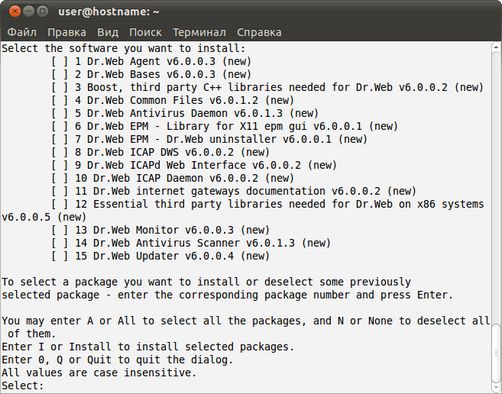The height and width of the screenshot is (394, 502).
Task: Click the vertical scrollbar thumb
Action: (x=496, y=353)
